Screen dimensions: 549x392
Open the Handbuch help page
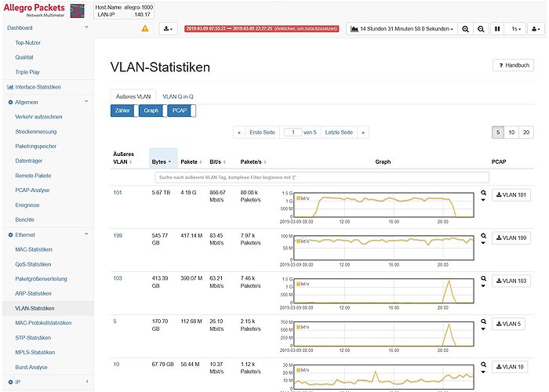pos(513,65)
